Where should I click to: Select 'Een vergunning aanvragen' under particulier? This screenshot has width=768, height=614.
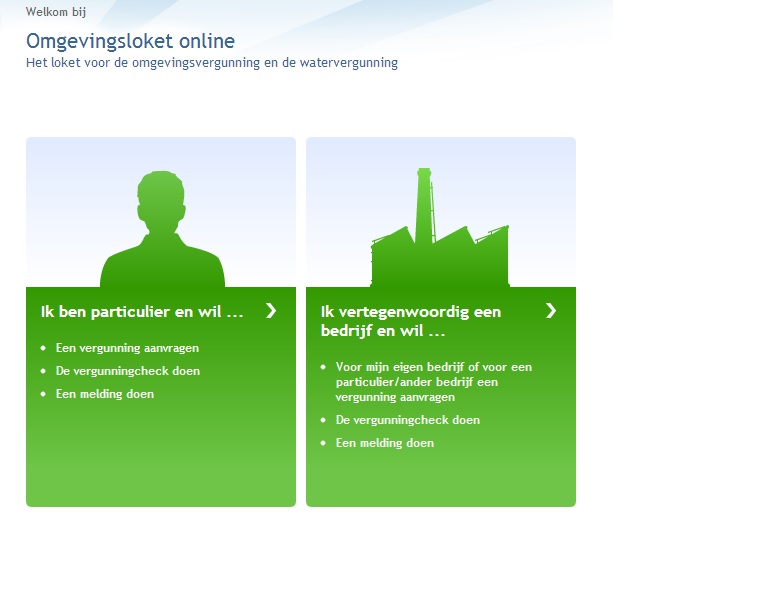pyautogui.click(x=127, y=348)
